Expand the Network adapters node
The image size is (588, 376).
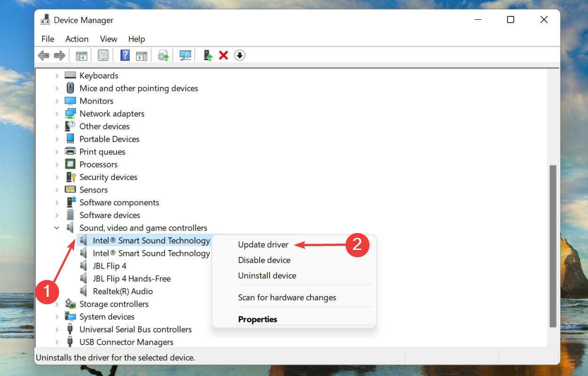(57, 114)
